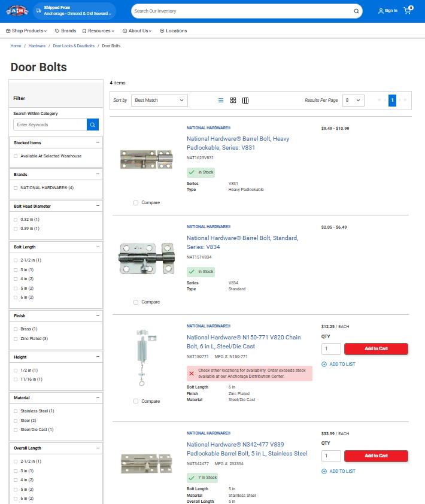Image resolution: width=425 pixels, height=504 pixels.
Task: Open N342-477 stainless bolt product image
Action: point(147,463)
